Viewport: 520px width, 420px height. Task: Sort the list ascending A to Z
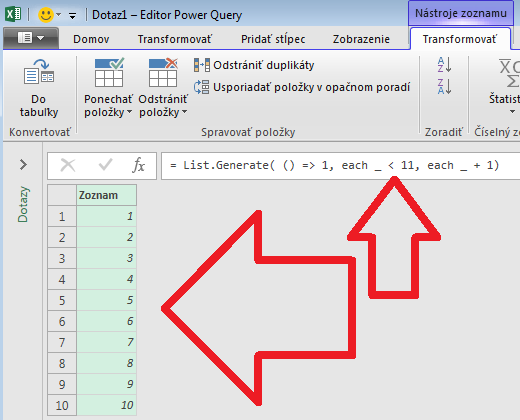point(445,65)
